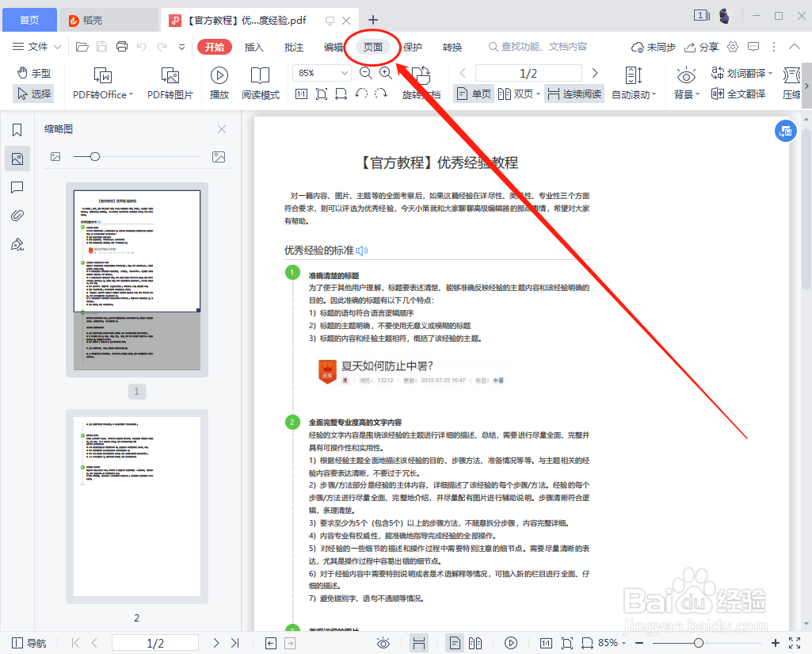Switch to the 首页 home tab
Image resolution: width=812 pixels, height=654 pixels.
tap(29, 20)
